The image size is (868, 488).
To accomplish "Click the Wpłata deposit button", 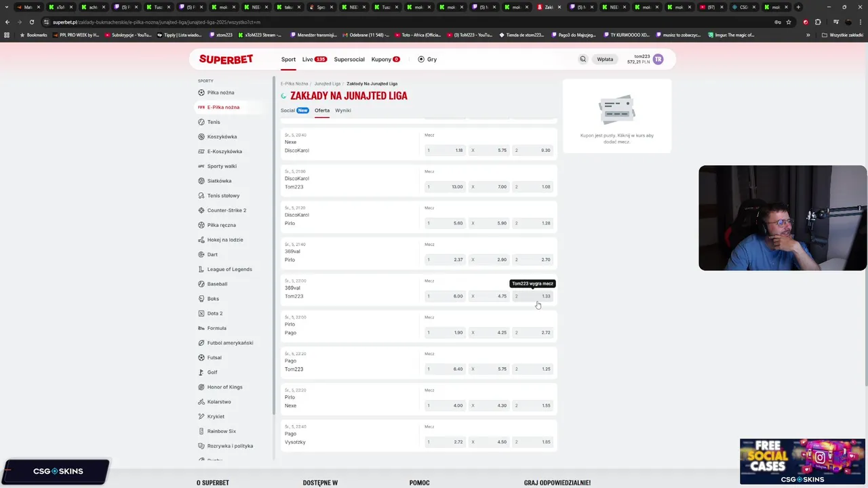I will (605, 59).
